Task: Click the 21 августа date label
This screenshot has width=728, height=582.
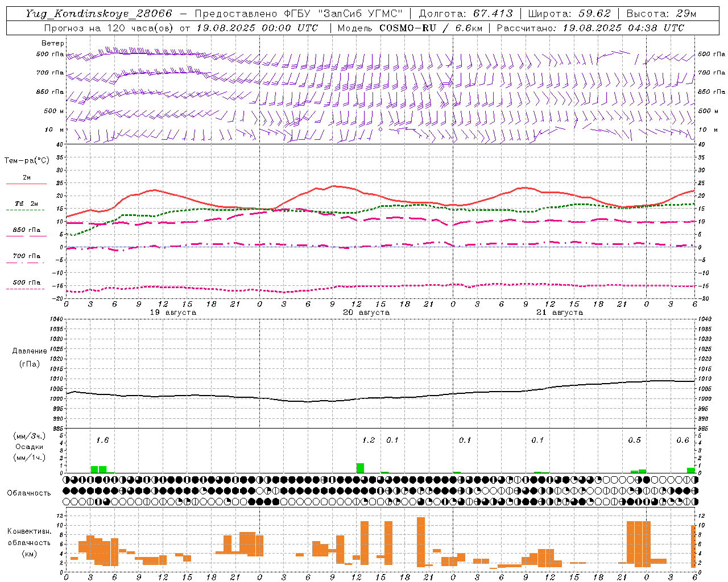Action: click(560, 313)
